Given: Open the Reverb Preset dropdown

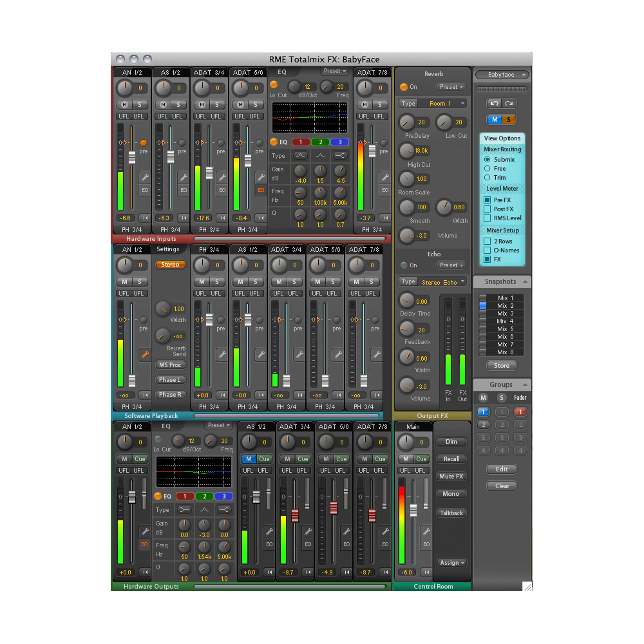Looking at the screenshot, I should coord(451,87).
